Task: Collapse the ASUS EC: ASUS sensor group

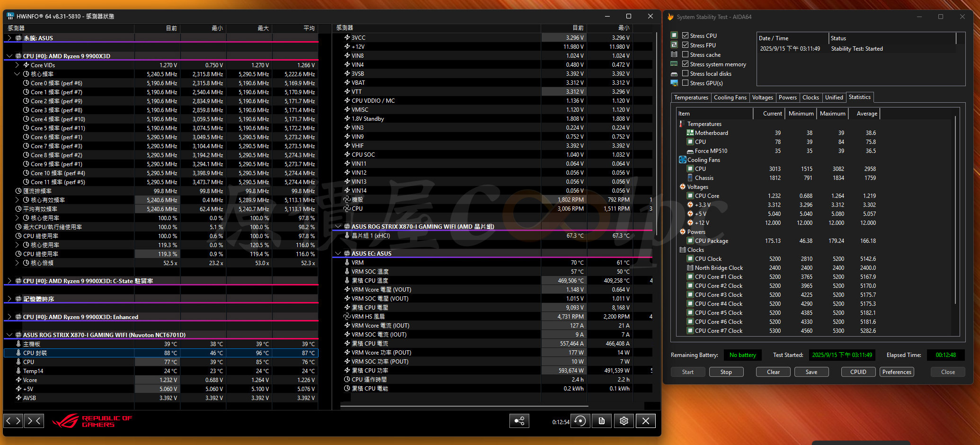Action: click(x=338, y=253)
